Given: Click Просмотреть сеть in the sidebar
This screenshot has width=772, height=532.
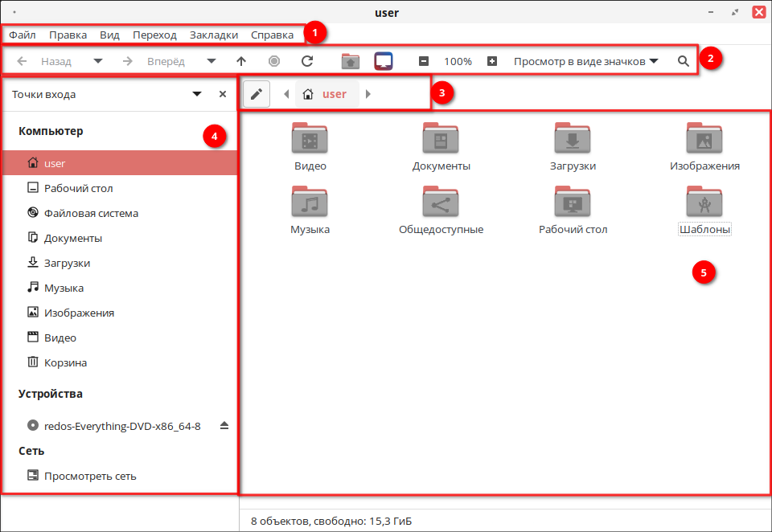Looking at the screenshot, I should (x=120, y=476).
